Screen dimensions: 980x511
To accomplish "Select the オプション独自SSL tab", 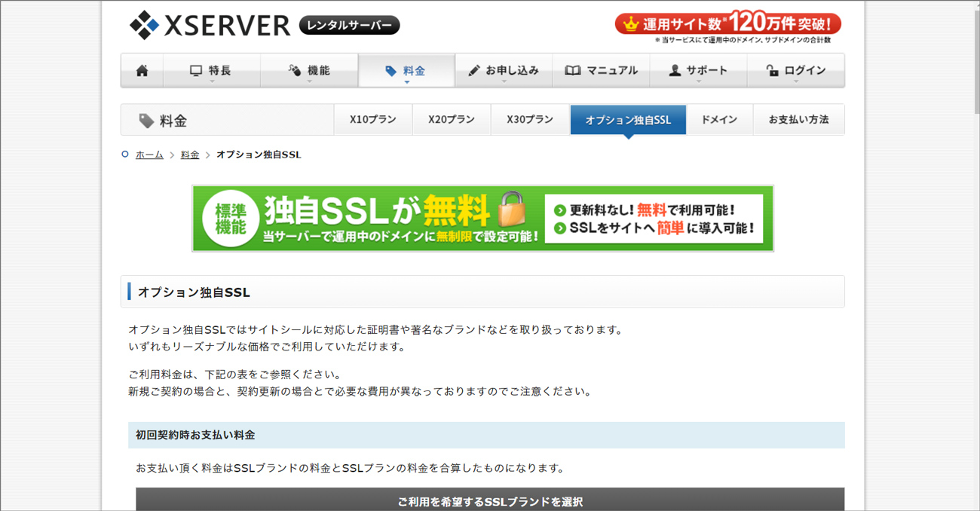I will coord(628,120).
